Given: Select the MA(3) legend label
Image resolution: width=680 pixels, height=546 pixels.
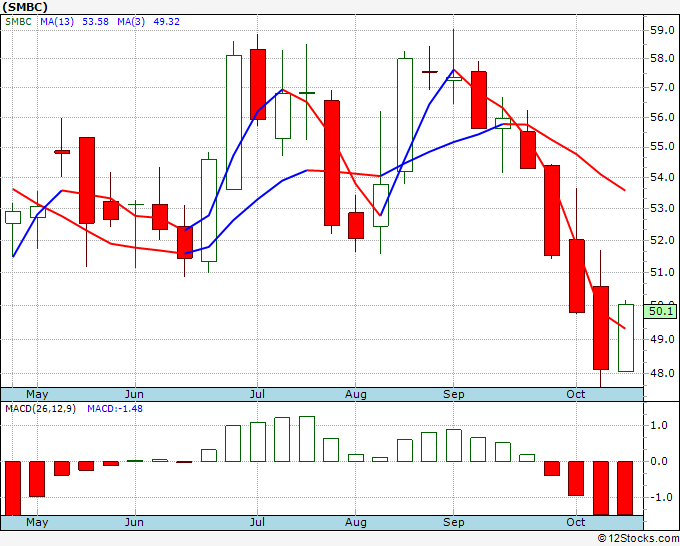Looking at the screenshot, I should 131,22.
